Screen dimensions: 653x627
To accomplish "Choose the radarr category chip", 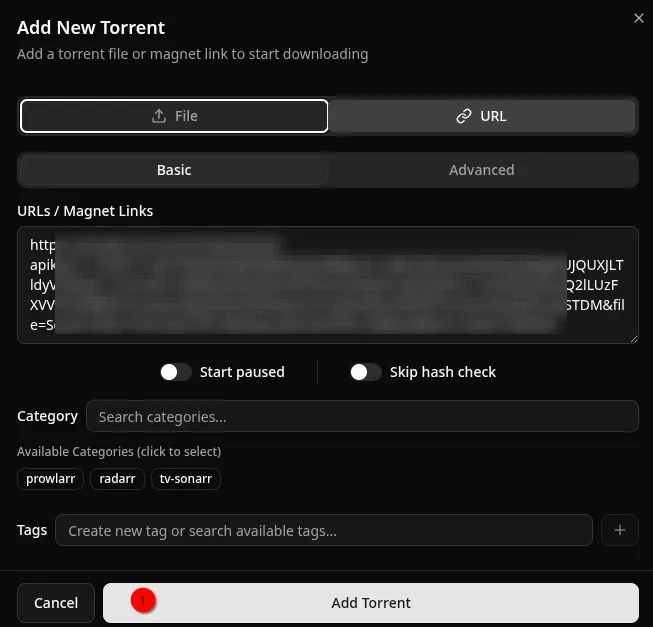I will [117, 479].
